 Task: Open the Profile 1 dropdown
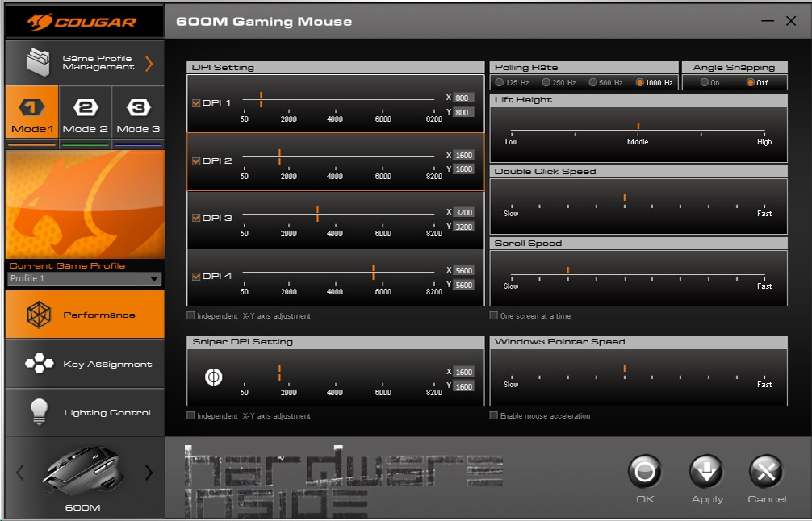pos(85,278)
